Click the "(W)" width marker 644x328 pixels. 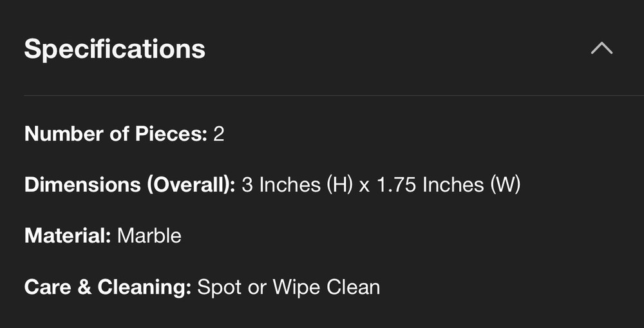coord(505,185)
